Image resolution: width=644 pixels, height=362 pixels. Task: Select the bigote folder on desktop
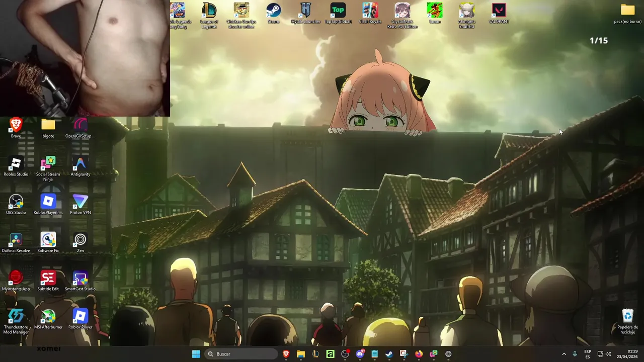[x=48, y=128]
